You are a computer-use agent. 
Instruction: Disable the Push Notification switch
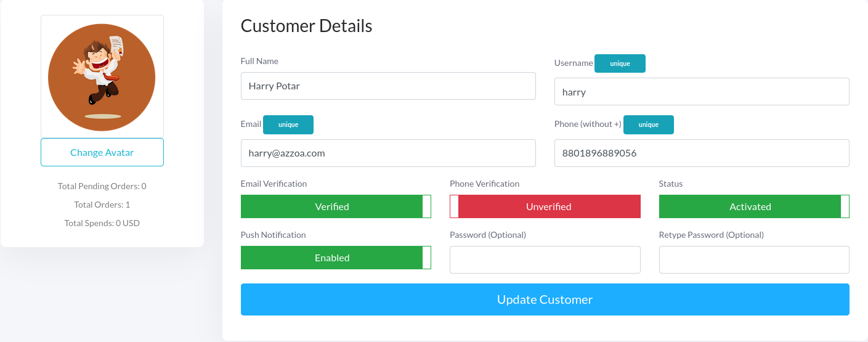coord(336,258)
